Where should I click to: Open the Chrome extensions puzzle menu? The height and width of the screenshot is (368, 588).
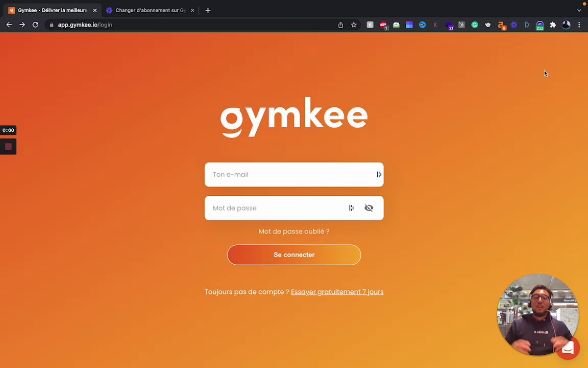(553, 25)
